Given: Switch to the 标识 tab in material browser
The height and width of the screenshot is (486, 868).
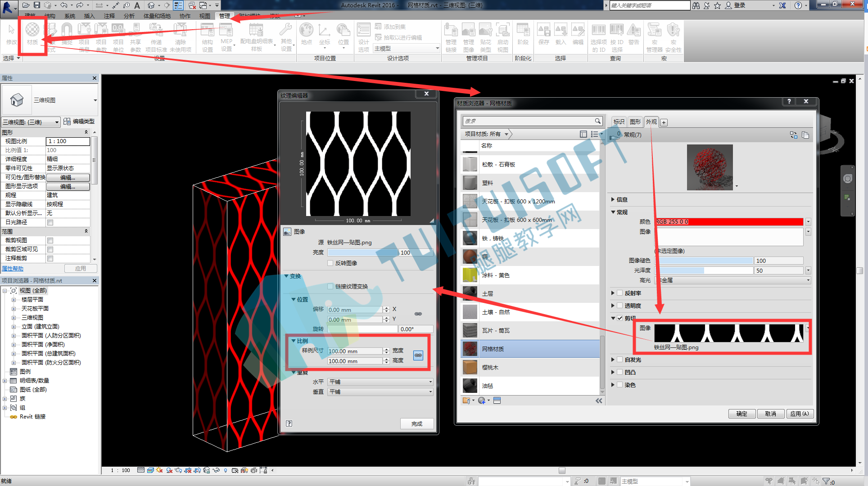Looking at the screenshot, I should pos(619,121).
